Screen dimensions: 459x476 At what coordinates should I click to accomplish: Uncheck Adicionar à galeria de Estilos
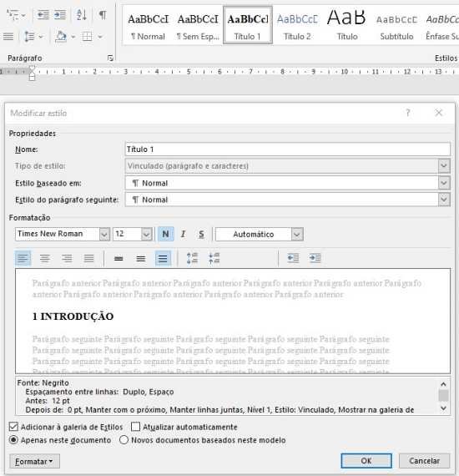tap(13, 427)
